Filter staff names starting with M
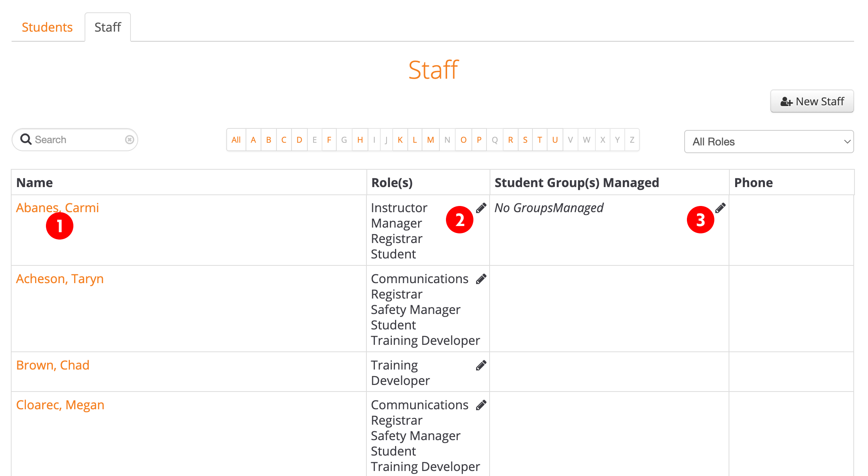Image resolution: width=868 pixels, height=476 pixels. pos(431,140)
